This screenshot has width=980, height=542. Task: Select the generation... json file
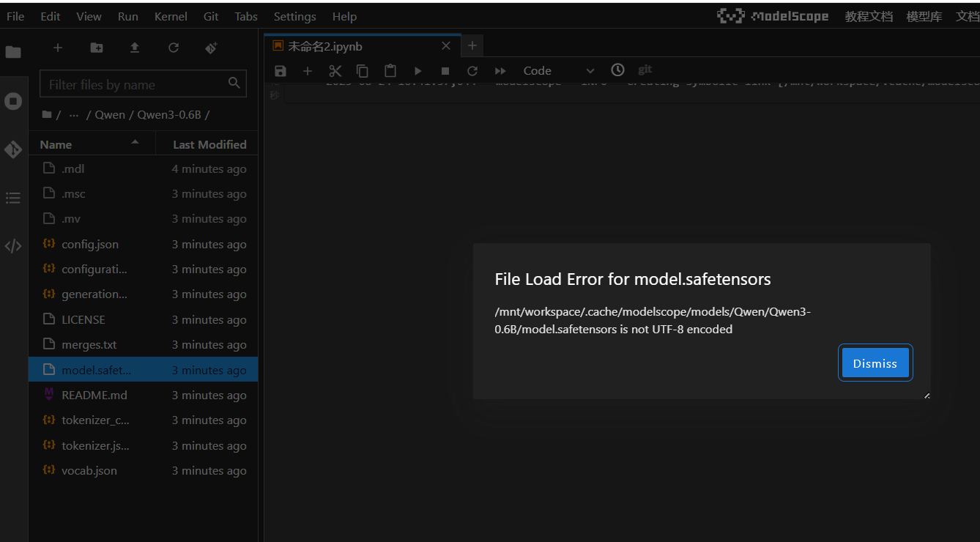click(x=143, y=294)
